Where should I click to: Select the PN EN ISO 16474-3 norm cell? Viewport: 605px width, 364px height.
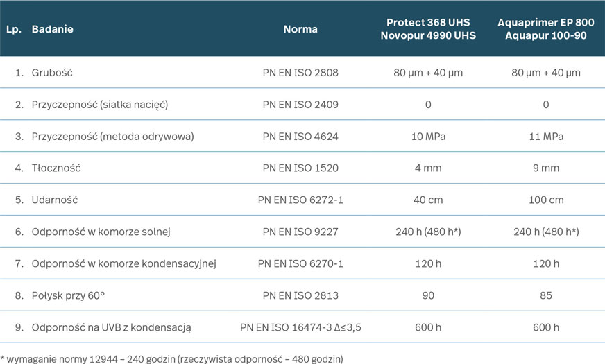pyautogui.click(x=300, y=327)
